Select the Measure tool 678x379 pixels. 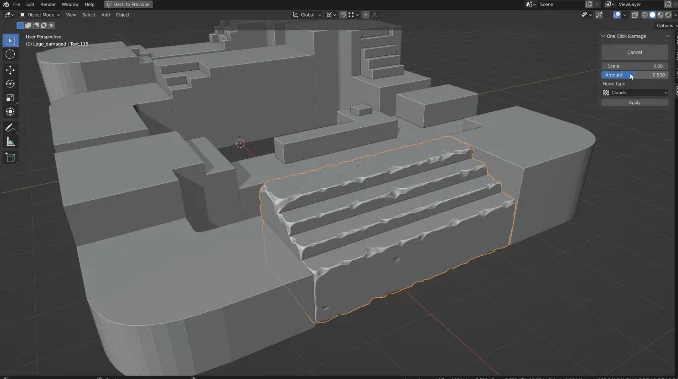click(x=10, y=141)
